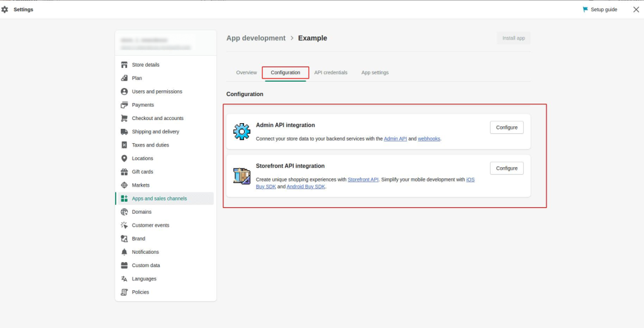Viewport: 644px width, 328px height.
Task: Go back to App development breadcrumb
Action: point(256,38)
